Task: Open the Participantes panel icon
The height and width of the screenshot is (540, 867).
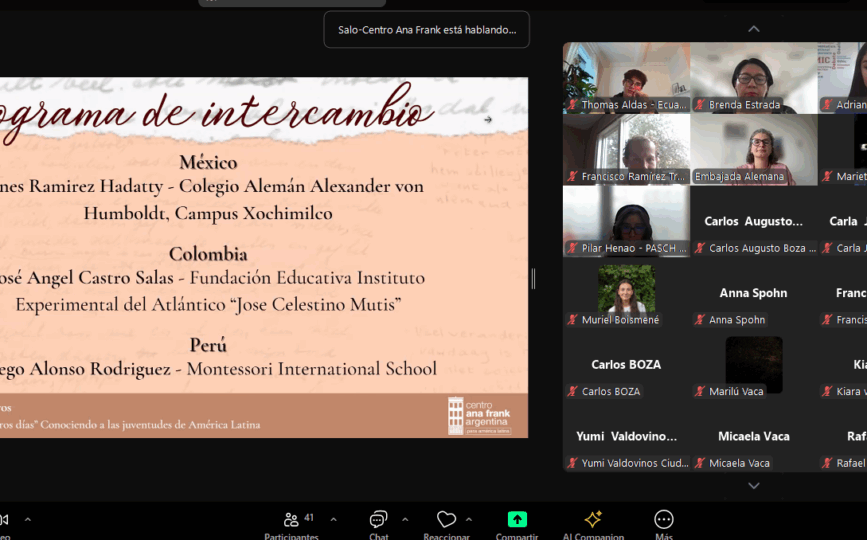Action: click(291, 519)
